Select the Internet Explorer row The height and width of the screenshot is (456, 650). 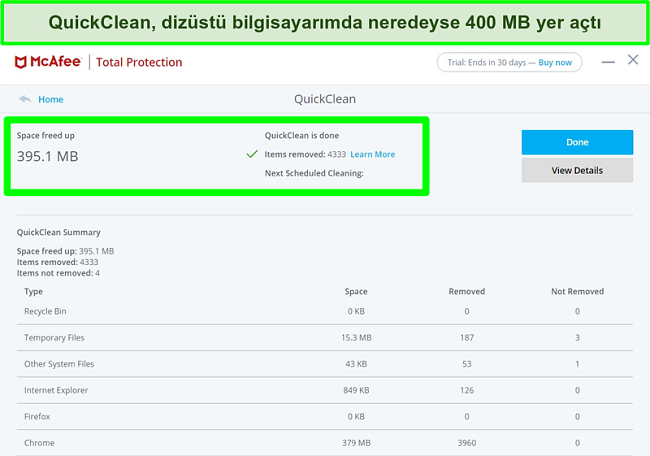[325, 390]
